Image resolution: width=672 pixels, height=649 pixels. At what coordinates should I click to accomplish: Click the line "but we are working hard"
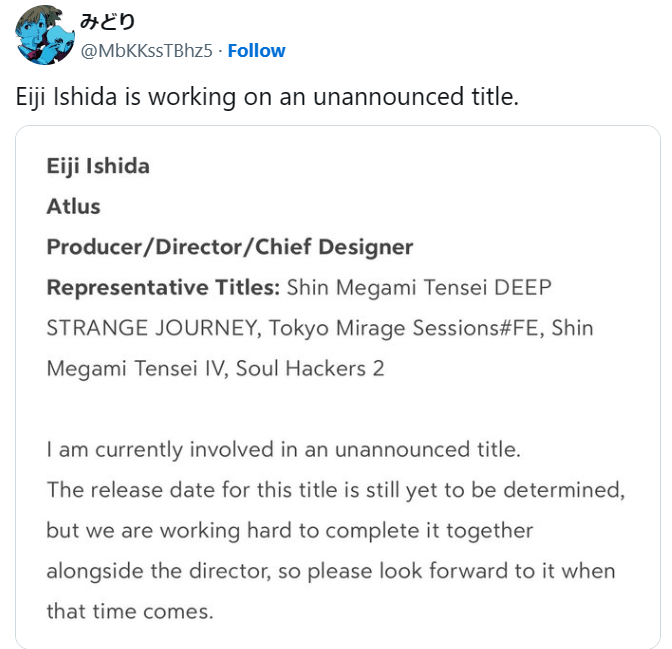pyautogui.click(x=289, y=530)
